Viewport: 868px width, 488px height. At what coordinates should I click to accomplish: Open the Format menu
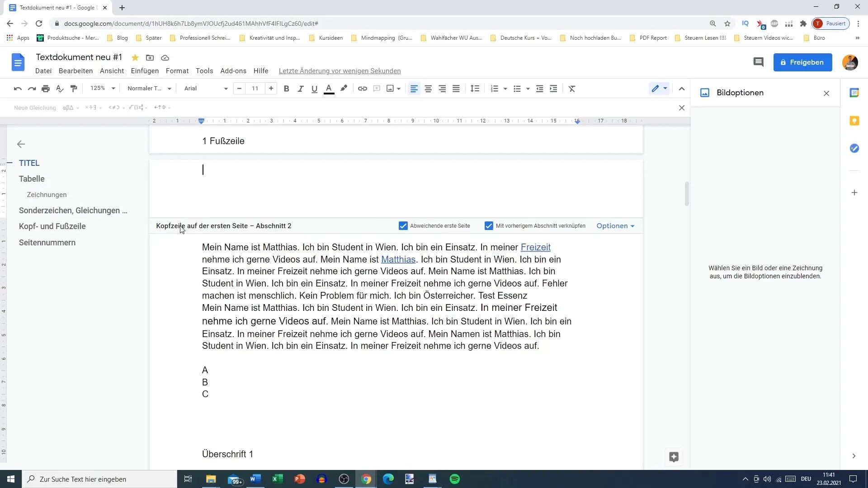point(177,71)
